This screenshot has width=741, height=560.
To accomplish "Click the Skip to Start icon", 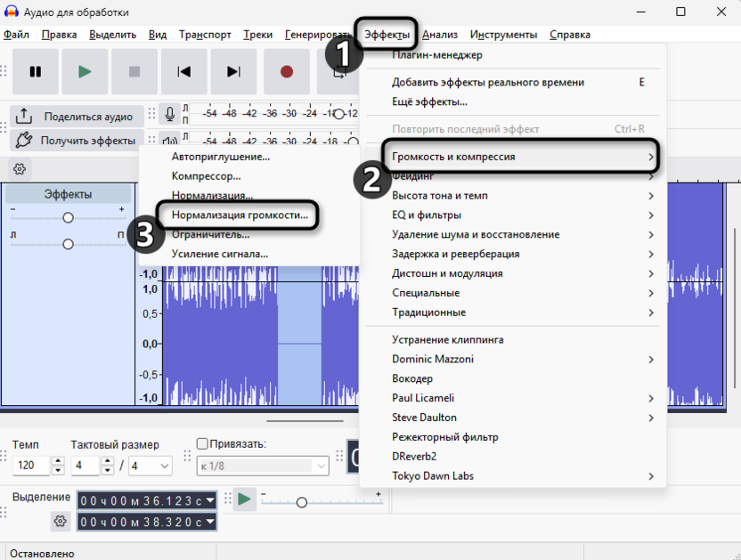I will tap(184, 73).
